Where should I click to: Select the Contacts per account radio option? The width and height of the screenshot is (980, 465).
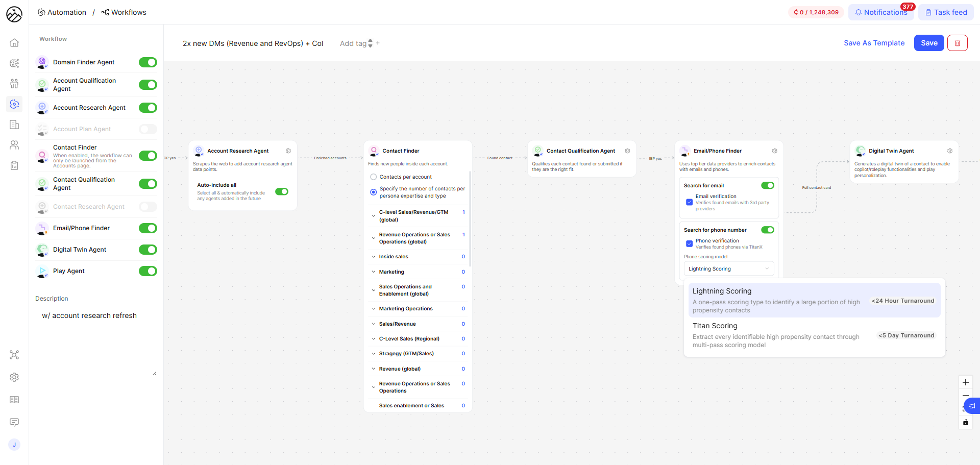pyautogui.click(x=373, y=177)
